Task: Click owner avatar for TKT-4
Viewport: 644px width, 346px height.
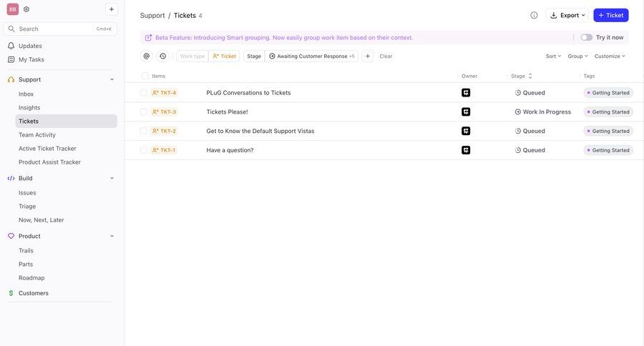Action: coord(466,93)
